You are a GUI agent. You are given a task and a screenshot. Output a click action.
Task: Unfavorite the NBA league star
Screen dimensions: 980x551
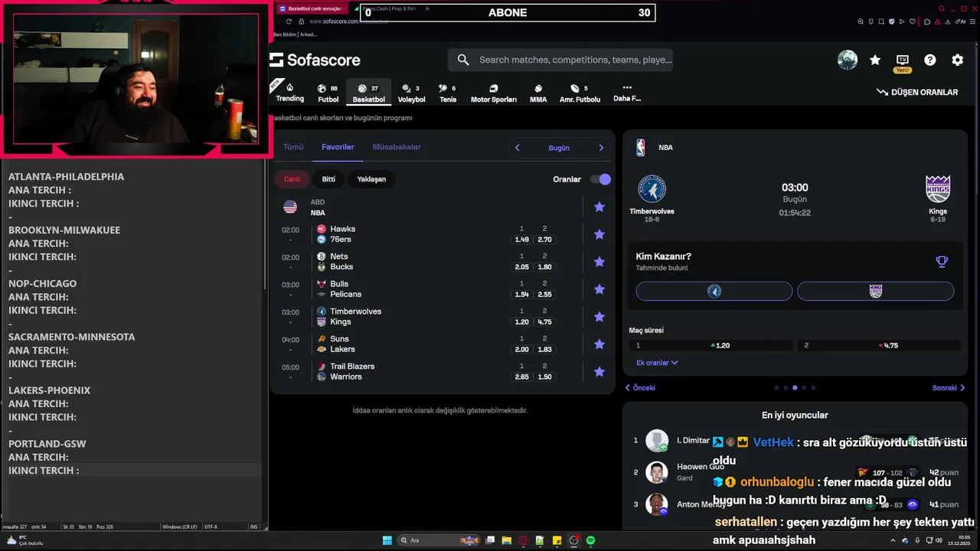(599, 207)
